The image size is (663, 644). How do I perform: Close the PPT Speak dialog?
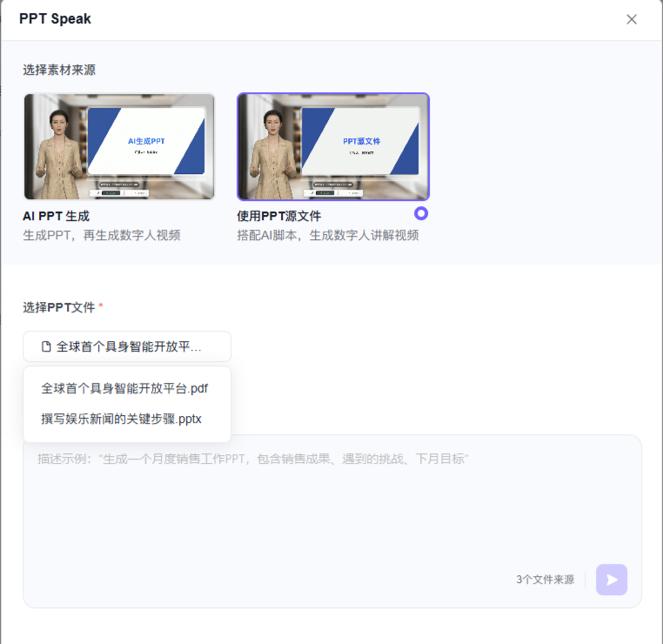point(632,19)
